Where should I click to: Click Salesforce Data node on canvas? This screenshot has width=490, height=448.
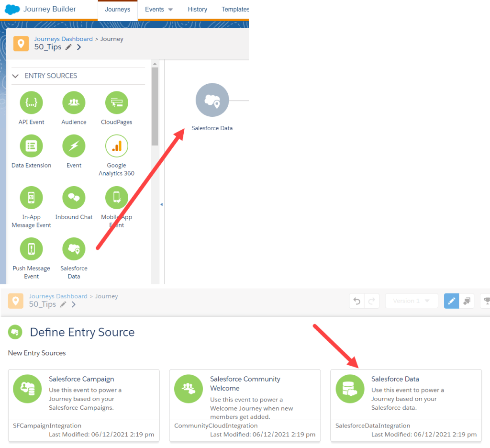pyautogui.click(x=212, y=100)
